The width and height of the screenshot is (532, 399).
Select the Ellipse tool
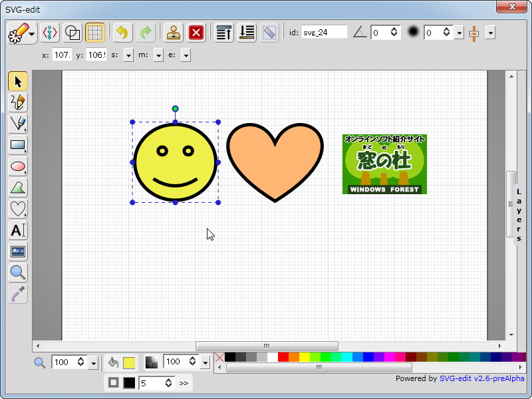[18, 166]
